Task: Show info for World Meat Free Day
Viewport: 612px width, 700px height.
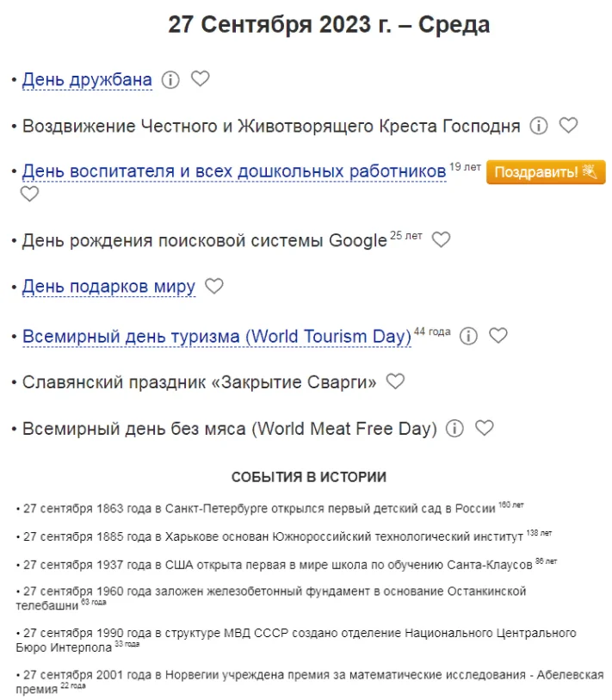Action: pos(455,428)
